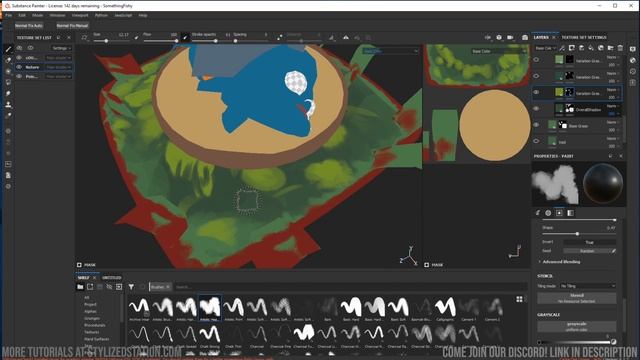640x360 pixels.
Task: Switch to Texture Set Settings tab
Action: tap(584, 37)
